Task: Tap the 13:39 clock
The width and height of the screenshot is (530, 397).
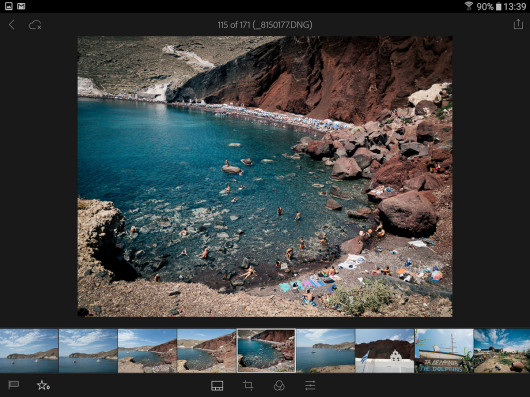Action: 515,6
